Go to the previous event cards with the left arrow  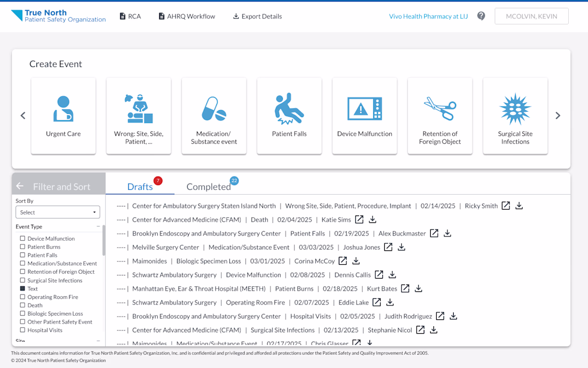(23, 116)
